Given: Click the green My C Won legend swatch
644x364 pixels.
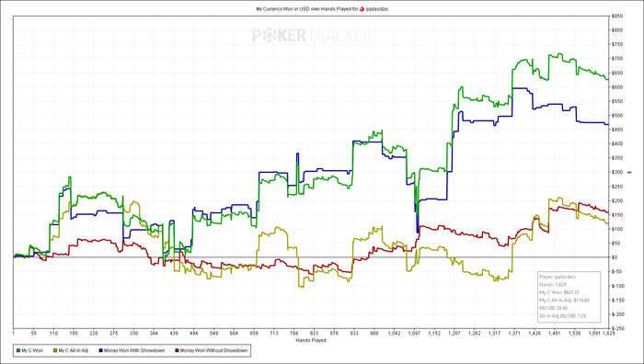Looking at the screenshot, I should (x=18, y=350).
